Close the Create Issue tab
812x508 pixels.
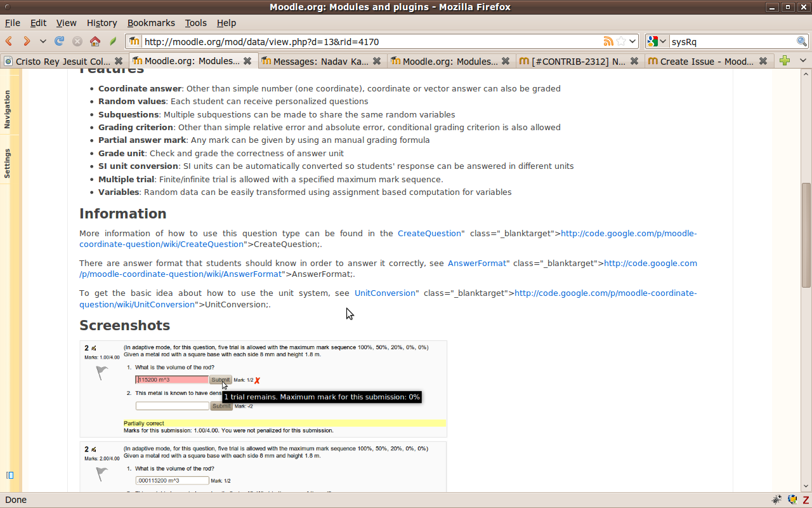click(763, 61)
